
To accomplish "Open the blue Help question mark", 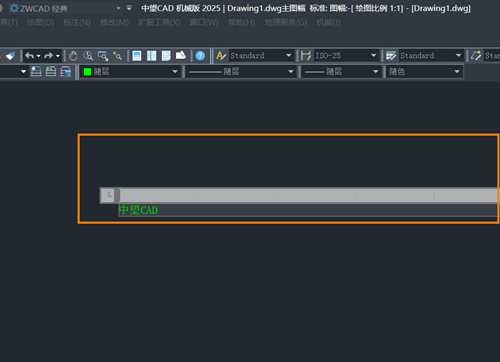I will click(x=200, y=56).
